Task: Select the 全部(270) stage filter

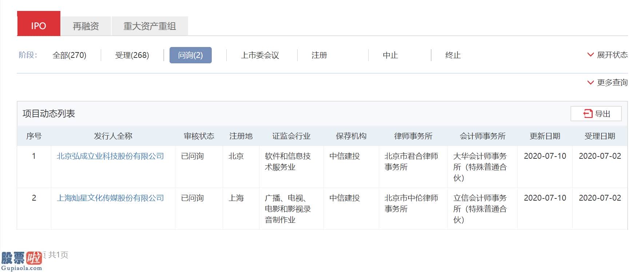Action: tap(69, 55)
